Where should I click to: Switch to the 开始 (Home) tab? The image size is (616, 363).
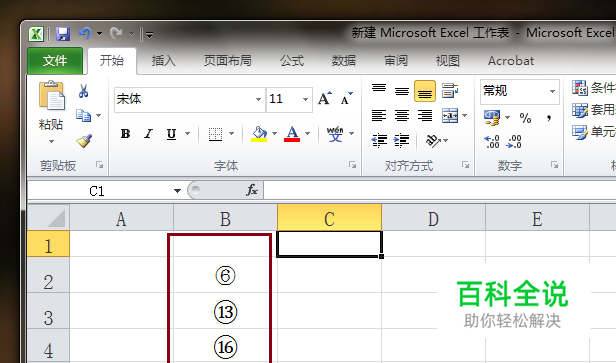[x=112, y=60]
